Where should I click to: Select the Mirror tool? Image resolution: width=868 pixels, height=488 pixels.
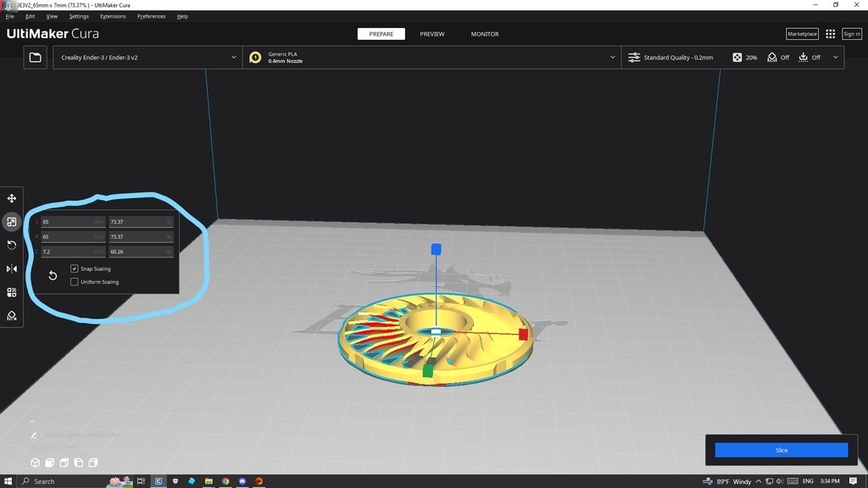pyautogui.click(x=12, y=269)
